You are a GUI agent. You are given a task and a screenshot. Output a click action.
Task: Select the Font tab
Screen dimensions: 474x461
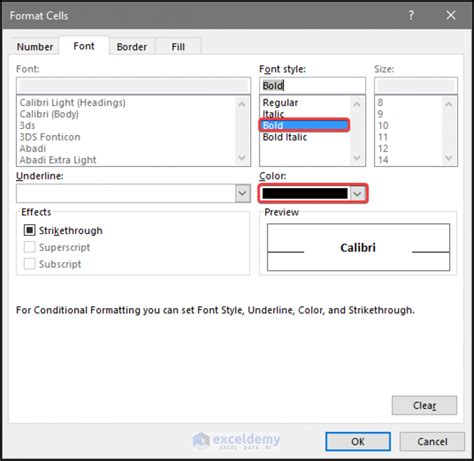tap(84, 46)
